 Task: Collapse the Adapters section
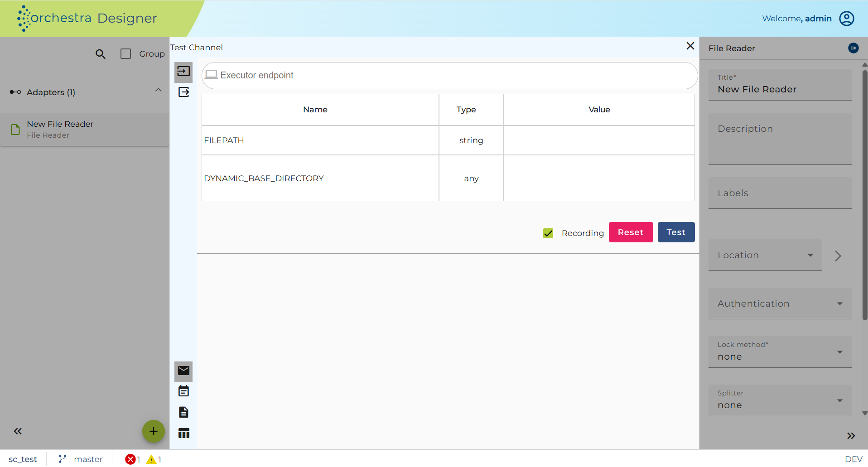(158, 90)
